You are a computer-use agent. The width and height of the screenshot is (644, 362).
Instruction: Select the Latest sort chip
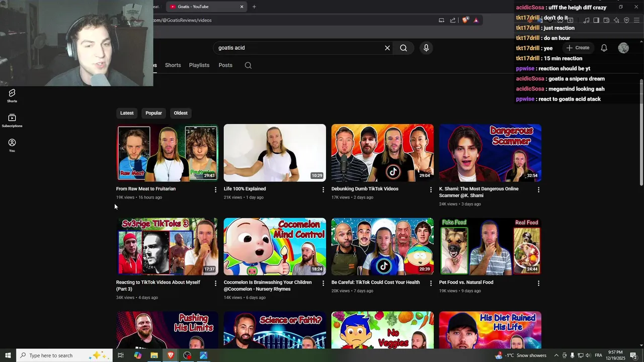127,113
